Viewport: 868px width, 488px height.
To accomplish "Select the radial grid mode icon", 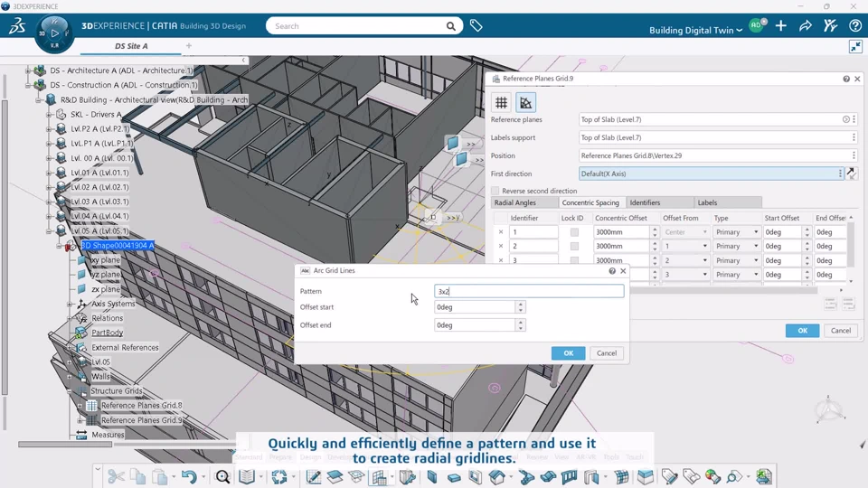I will [525, 102].
